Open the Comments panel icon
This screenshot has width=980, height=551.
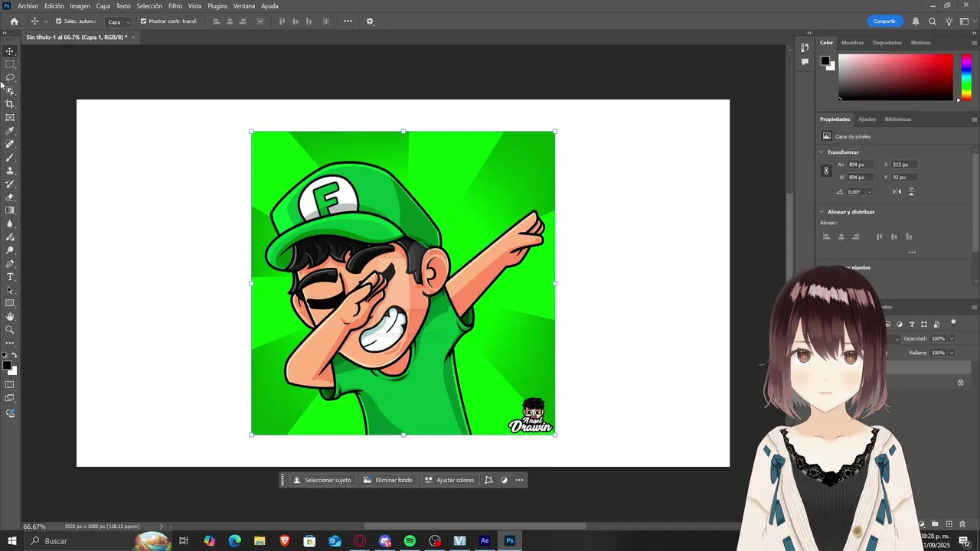[x=805, y=62]
